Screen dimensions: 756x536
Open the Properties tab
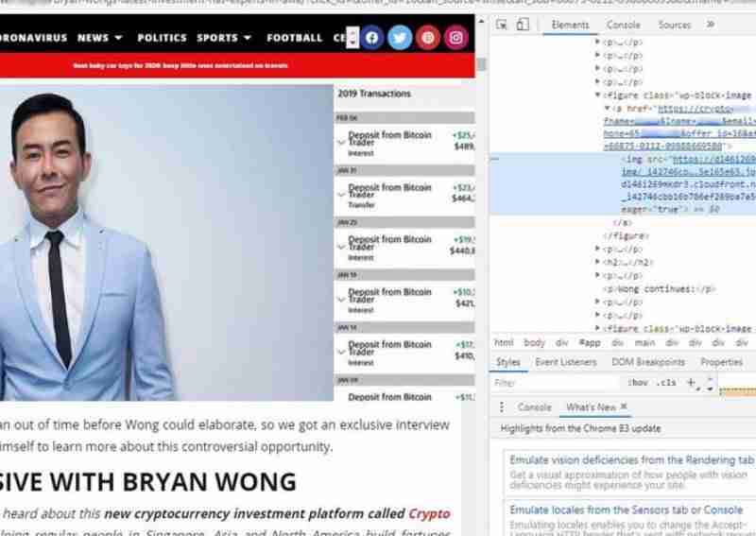pos(721,362)
